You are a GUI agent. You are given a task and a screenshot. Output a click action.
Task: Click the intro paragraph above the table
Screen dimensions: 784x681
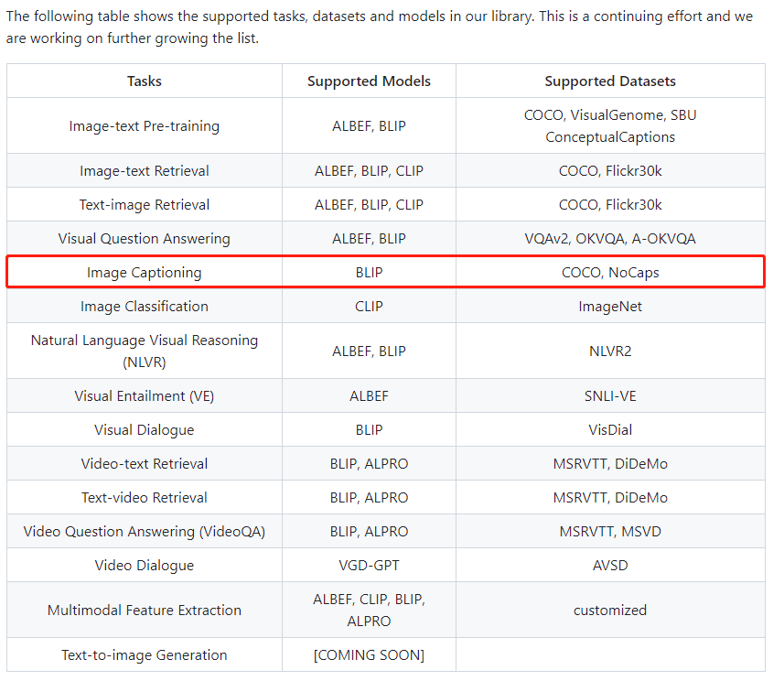coord(380,27)
